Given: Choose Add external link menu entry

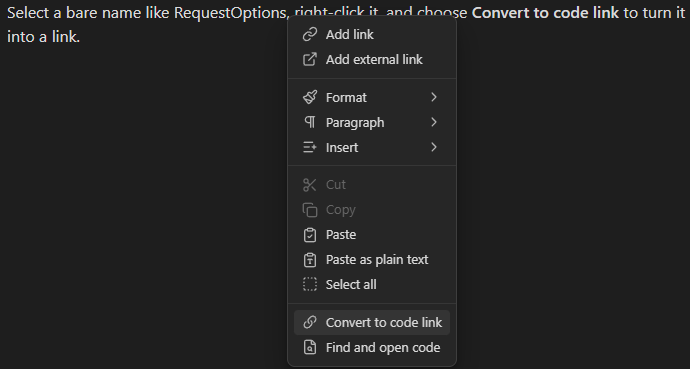Looking at the screenshot, I should (372, 59).
